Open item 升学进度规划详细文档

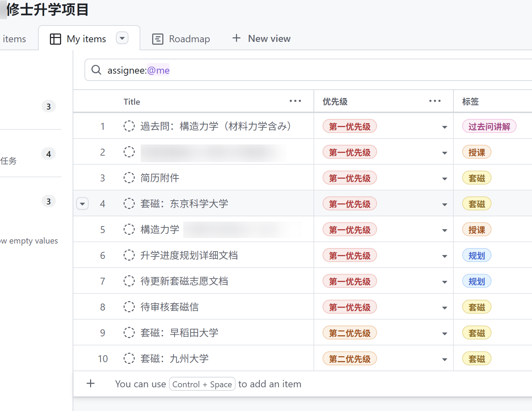point(189,255)
